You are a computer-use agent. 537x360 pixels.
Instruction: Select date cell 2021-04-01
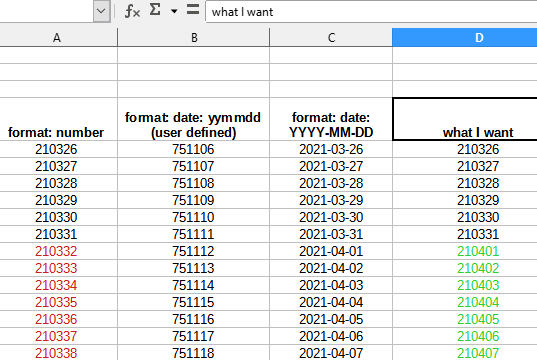(x=331, y=251)
